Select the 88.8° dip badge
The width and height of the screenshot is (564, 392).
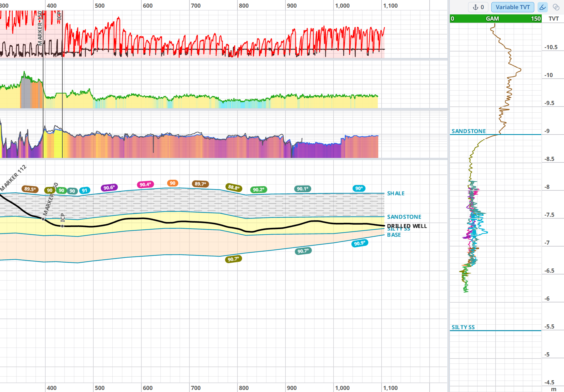tap(234, 187)
